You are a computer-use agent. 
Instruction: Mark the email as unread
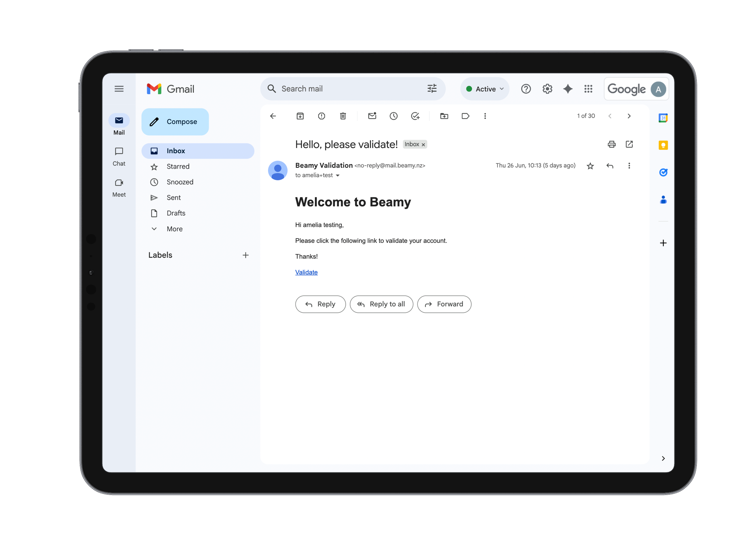click(372, 116)
